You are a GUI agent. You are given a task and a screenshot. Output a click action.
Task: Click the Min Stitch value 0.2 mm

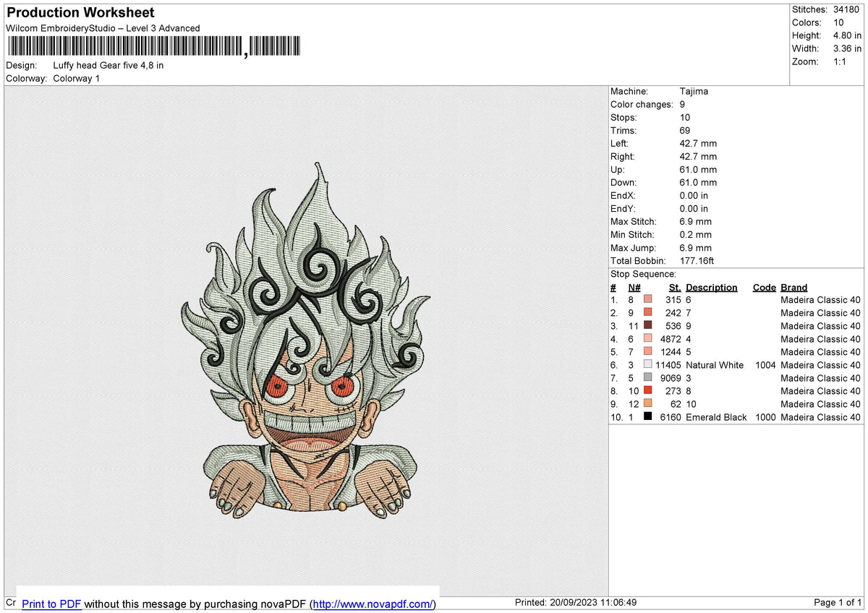696,234
